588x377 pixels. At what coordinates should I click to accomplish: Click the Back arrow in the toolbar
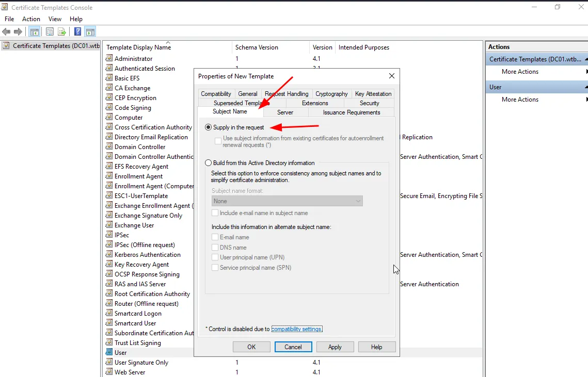[6, 32]
